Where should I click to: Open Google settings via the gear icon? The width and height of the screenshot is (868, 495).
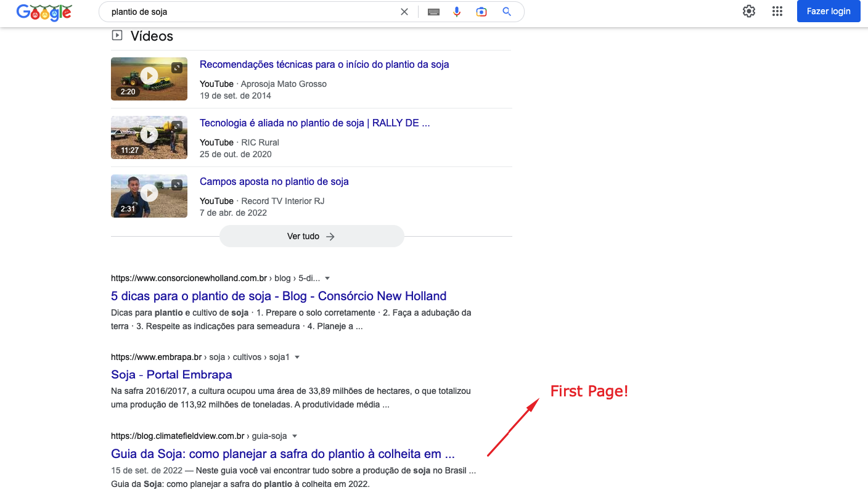(748, 11)
